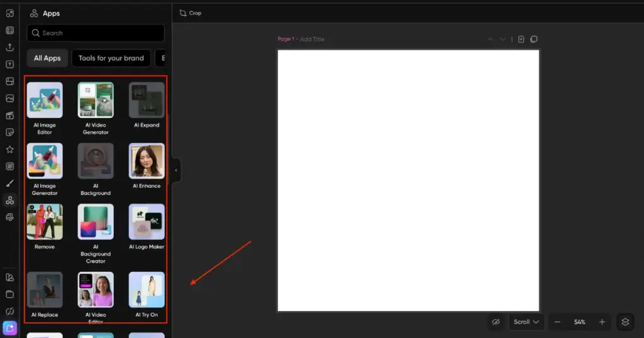Click the upload icon in the sidebar
Image resolution: width=644 pixels, height=338 pixels.
click(10, 47)
